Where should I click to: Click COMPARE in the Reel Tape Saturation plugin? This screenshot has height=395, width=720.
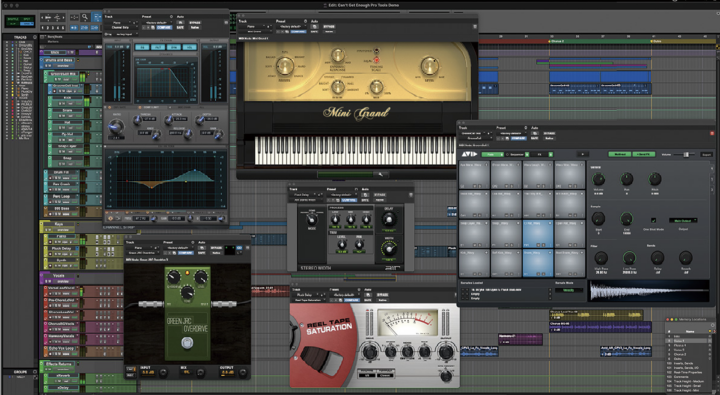[x=352, y=300]
